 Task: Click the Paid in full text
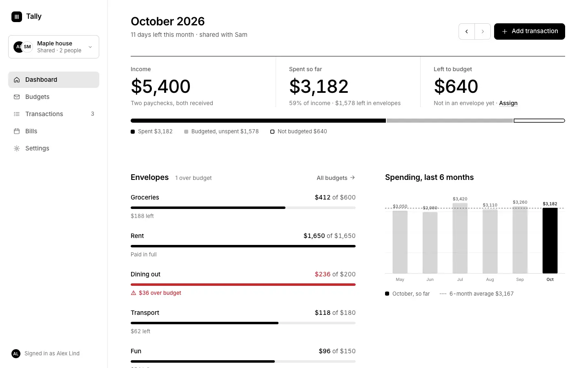[144, 255]
